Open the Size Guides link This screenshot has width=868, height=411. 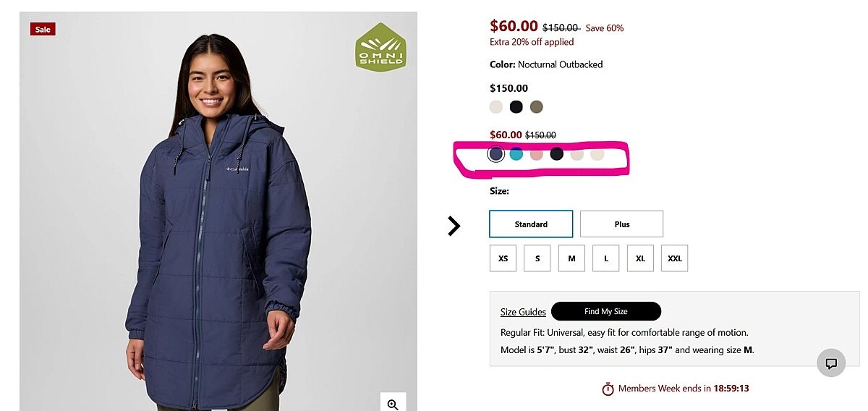coord(523,312)
